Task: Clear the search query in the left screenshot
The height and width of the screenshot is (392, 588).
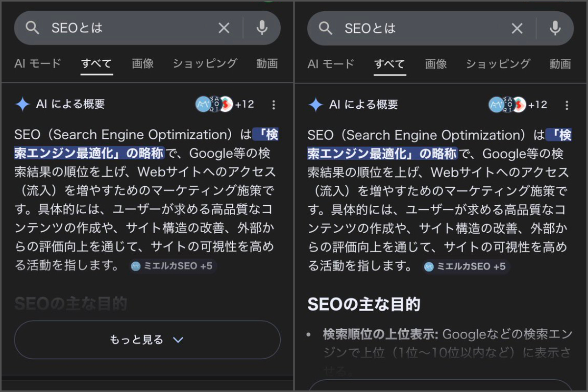Action: pyautogui.click(x=224, y=28)
